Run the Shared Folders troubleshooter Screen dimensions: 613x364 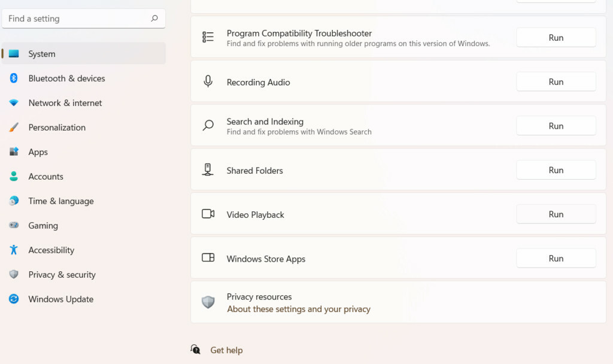click(x=556, y=171)
